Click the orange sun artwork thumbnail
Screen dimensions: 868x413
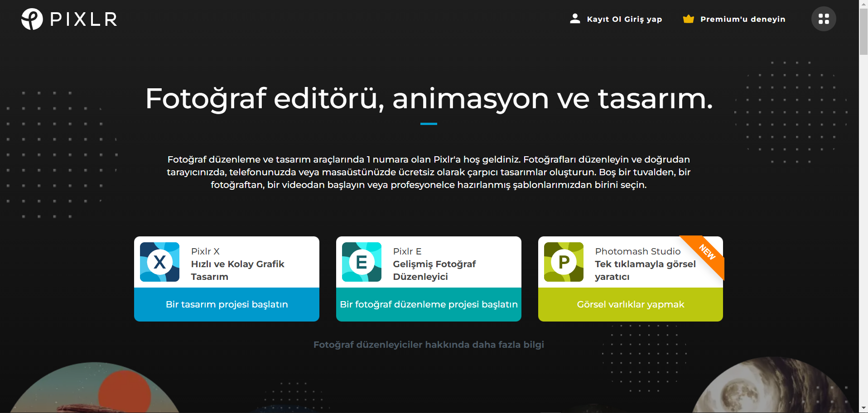(x=94, y=388)
